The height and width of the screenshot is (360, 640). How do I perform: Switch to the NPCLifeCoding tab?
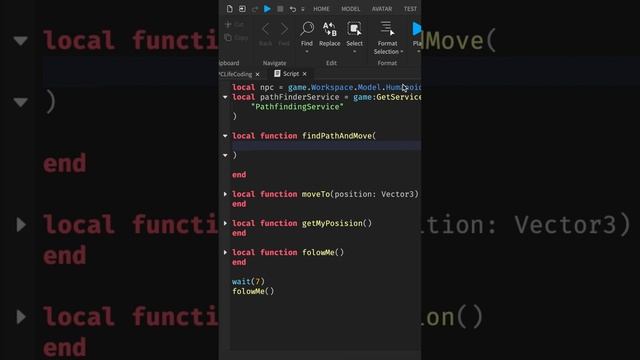(x=236, y=74)
